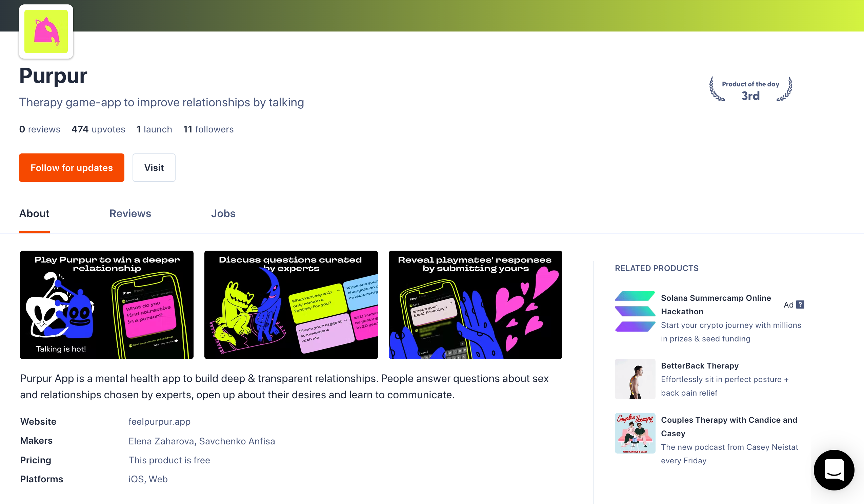Click the Couples Therapy podcast icon

point(635,433)
